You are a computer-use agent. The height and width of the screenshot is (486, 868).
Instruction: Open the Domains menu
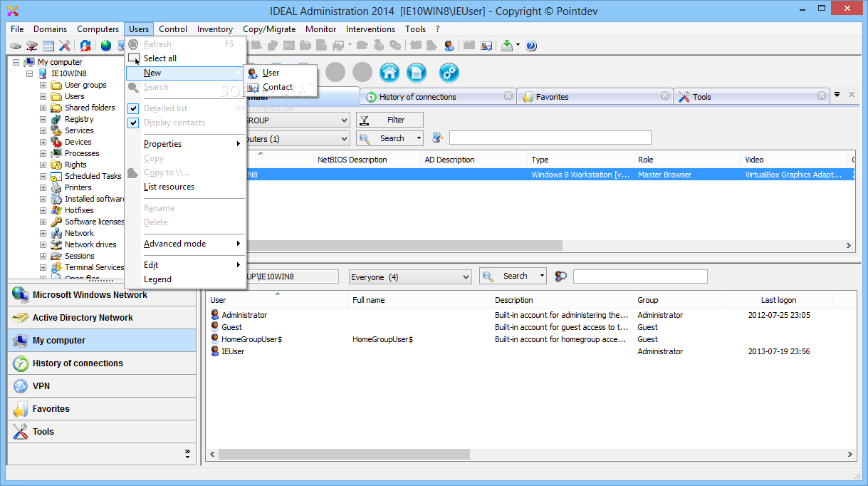[x=50, y=29]
